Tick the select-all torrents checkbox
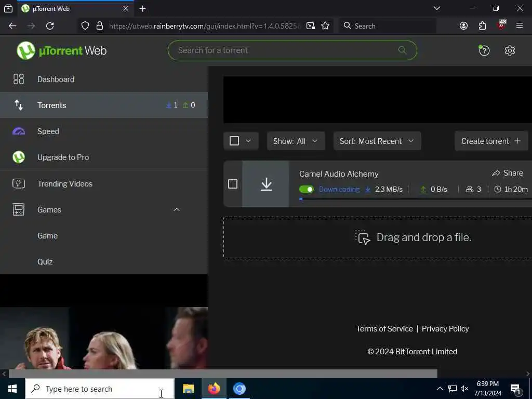The image size is (532, 399). pos(234,141)
